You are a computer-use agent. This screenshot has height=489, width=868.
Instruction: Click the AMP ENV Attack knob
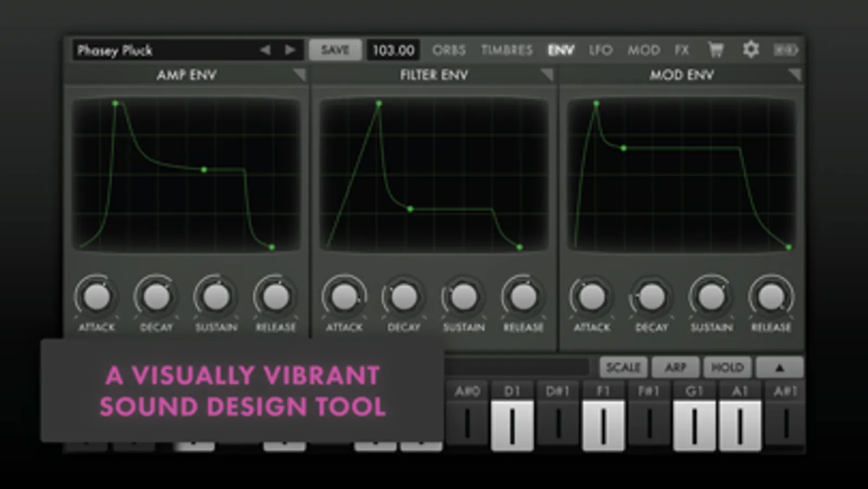97,297
